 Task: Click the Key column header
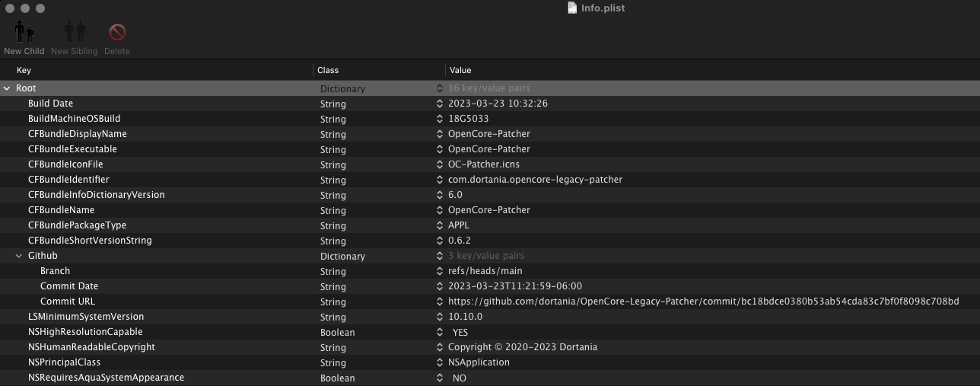24,70
